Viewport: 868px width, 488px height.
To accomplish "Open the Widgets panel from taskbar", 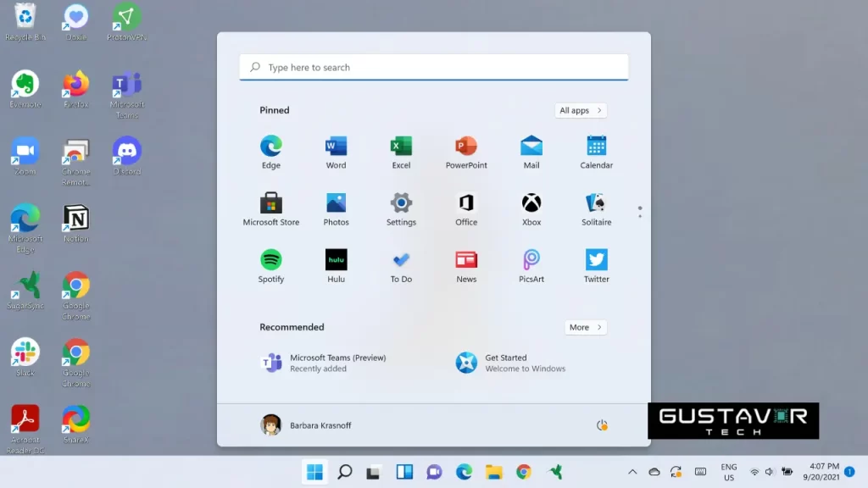I will (x=404, y=472).
